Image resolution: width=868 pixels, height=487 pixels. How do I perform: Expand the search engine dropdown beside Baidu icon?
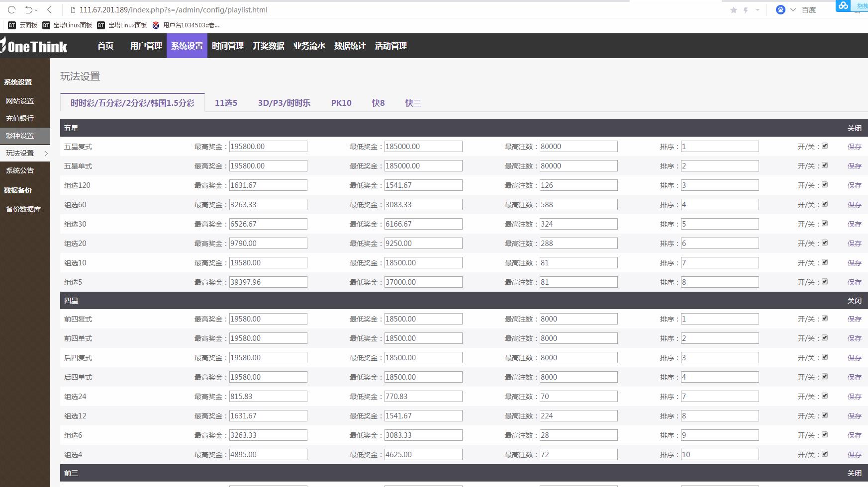pos(793,10)
